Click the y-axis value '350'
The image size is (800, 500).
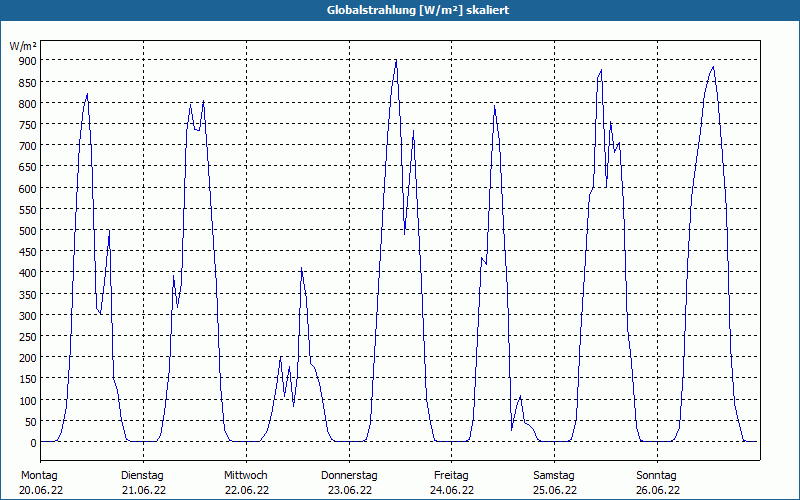tap(28, 294)
